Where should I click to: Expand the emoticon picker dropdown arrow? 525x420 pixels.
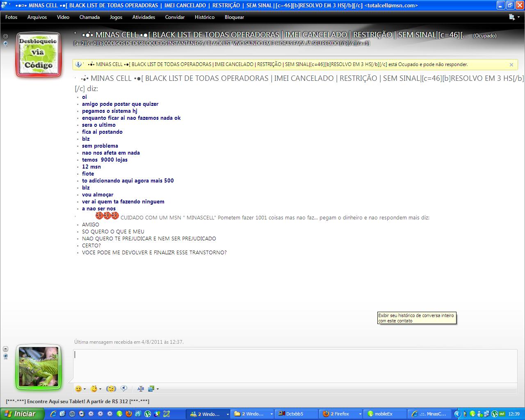click(84, 389)
